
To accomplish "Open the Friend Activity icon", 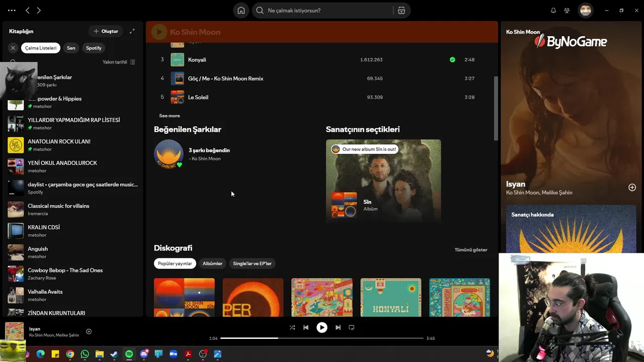I will (x=567, y=11).
